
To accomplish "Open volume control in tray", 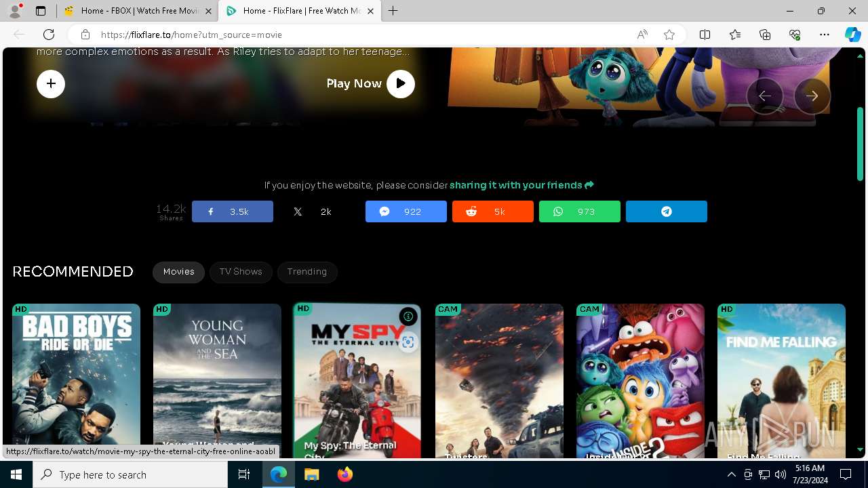I will tap(780, 474).
